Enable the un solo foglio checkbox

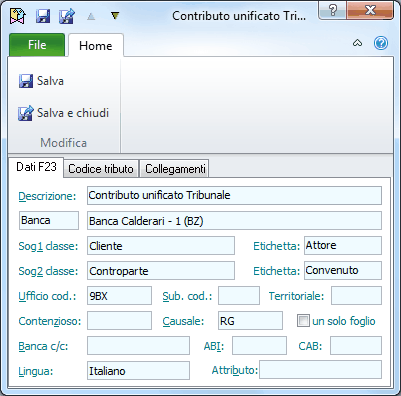pyautogui.click(x=303, y=321)
